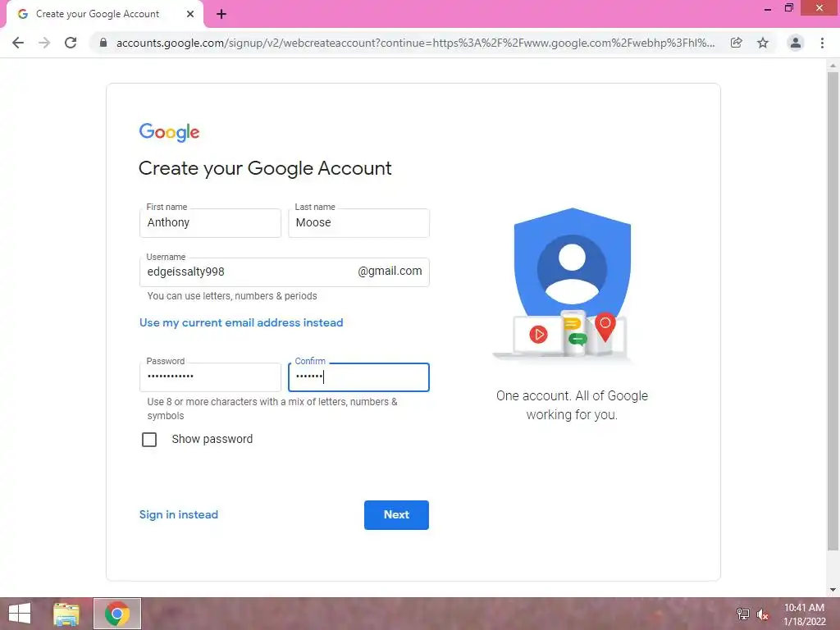The width and height of the screenshot is (840, 630).
Task: Click the First name field
Action: (x=210, y=223)
